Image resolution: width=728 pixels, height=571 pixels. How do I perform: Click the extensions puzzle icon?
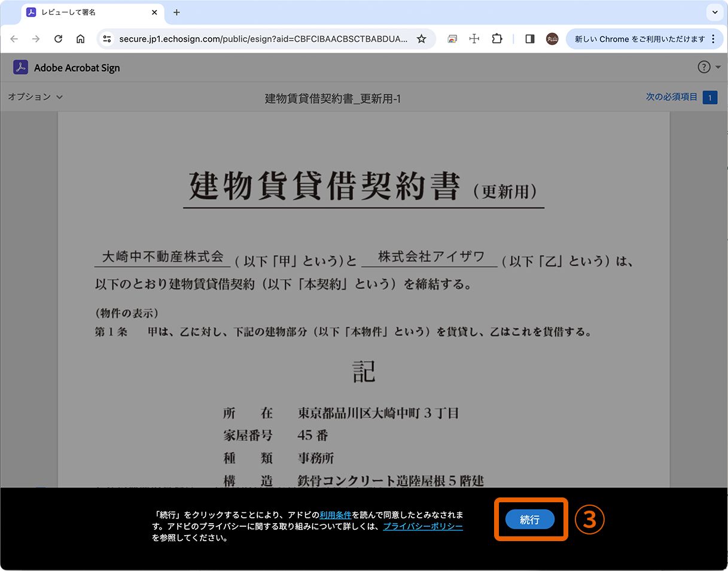tap(496, 39)
